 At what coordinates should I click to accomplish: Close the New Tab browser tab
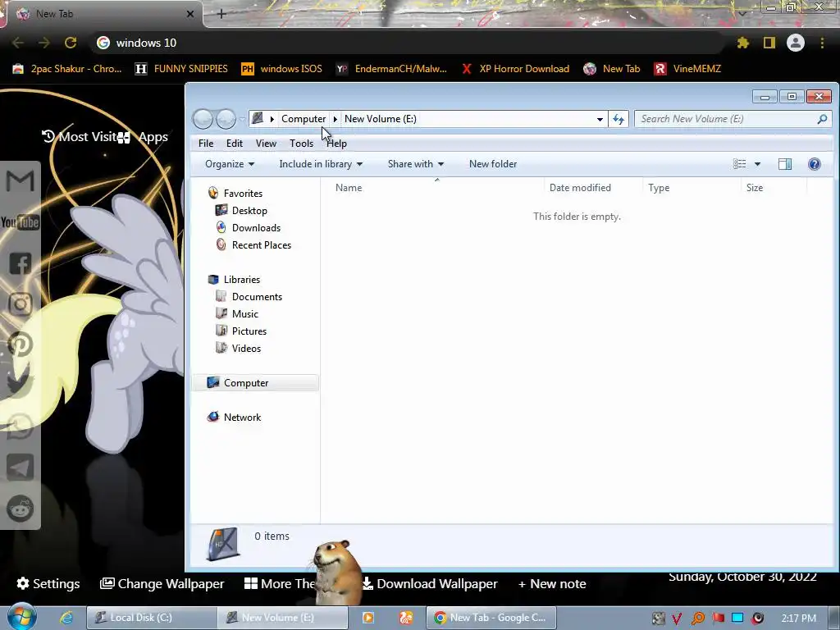click(190, 14)
